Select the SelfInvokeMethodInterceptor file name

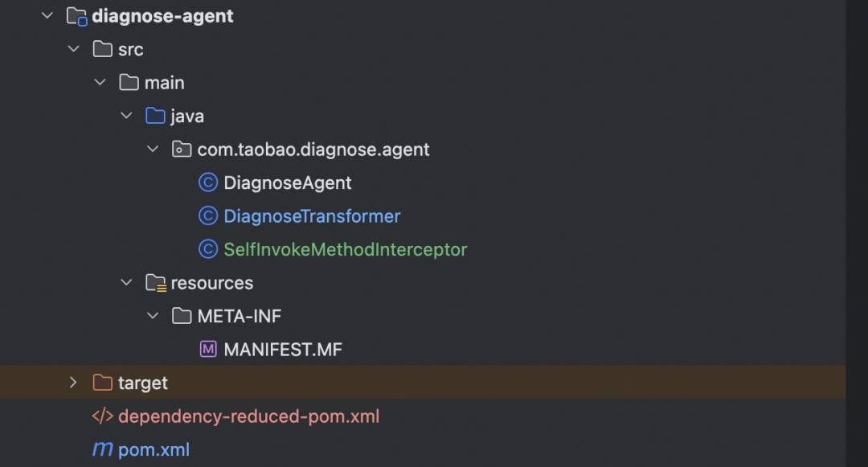point(346,249)
